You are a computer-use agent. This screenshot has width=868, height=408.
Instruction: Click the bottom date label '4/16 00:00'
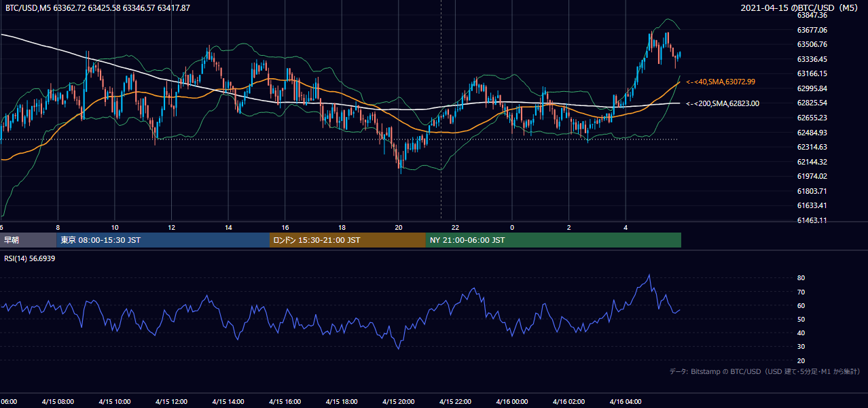(511, 402)
